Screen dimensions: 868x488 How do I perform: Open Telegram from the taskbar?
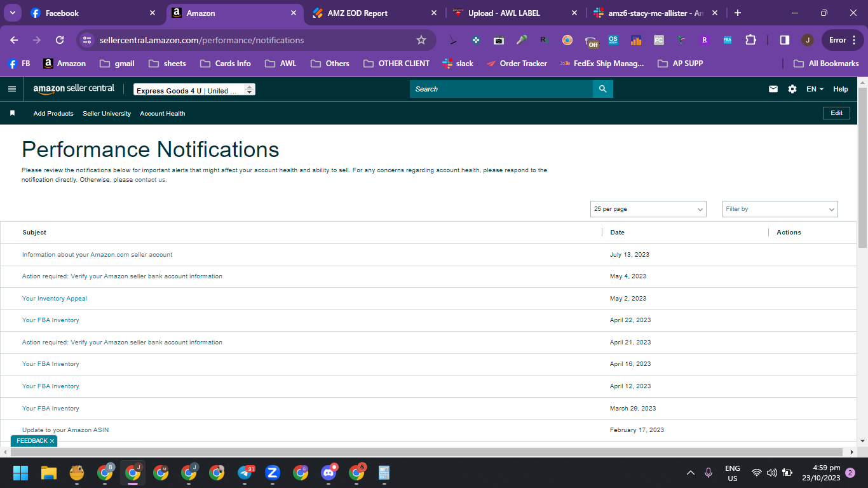pos(245,473)
